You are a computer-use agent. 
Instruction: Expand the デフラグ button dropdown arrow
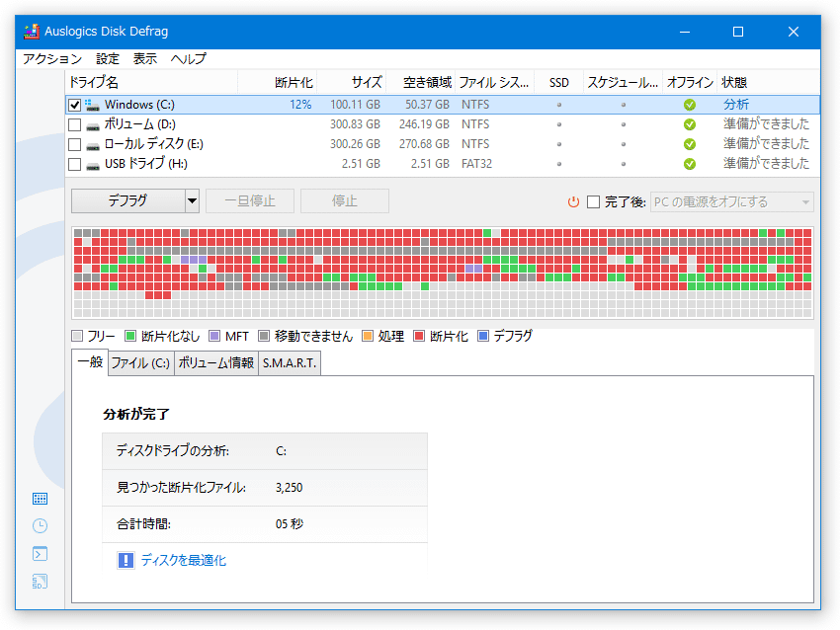(x=192, y=201)
